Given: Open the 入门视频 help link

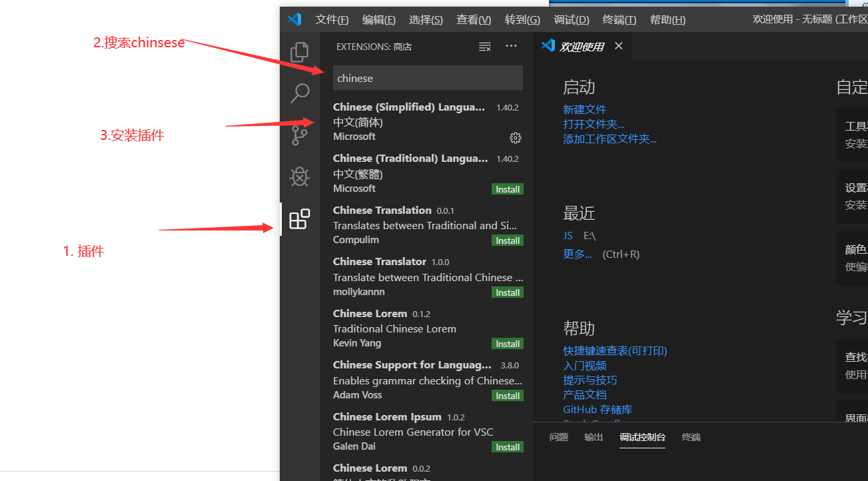Looking at the screenshot, I should coord(584,365).
